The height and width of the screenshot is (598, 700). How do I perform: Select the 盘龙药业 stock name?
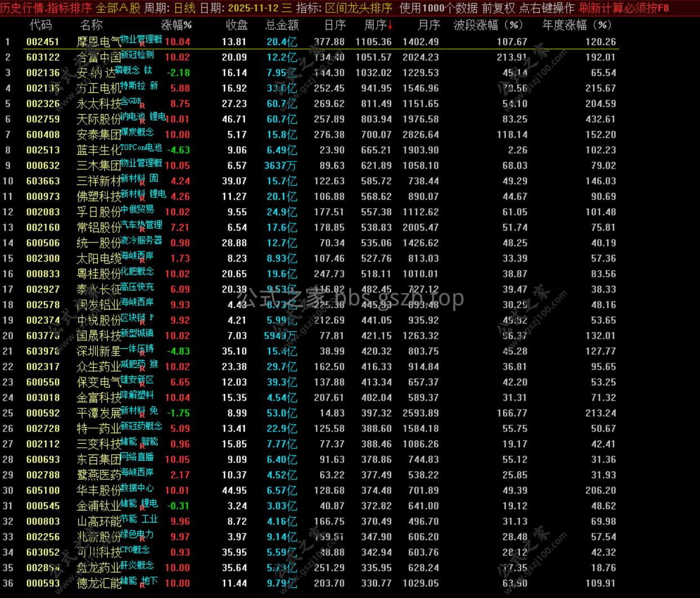point(98,568)
